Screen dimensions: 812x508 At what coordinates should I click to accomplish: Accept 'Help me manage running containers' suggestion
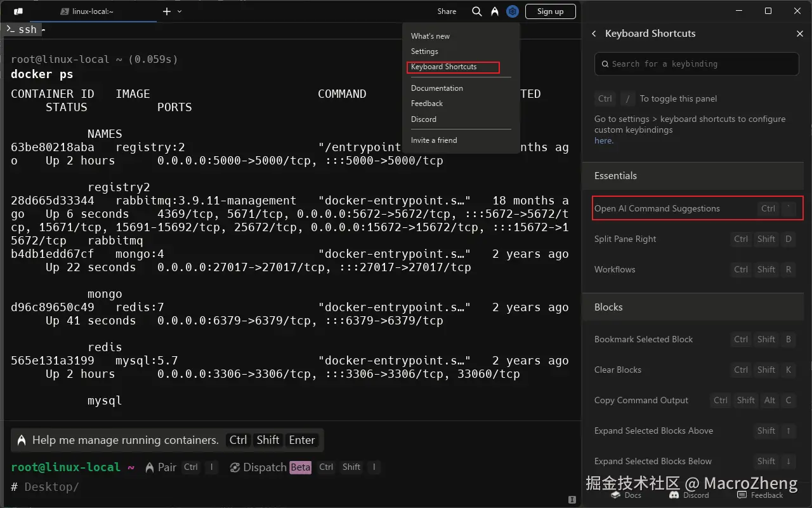pyautogui.click(x=167, y=440)
